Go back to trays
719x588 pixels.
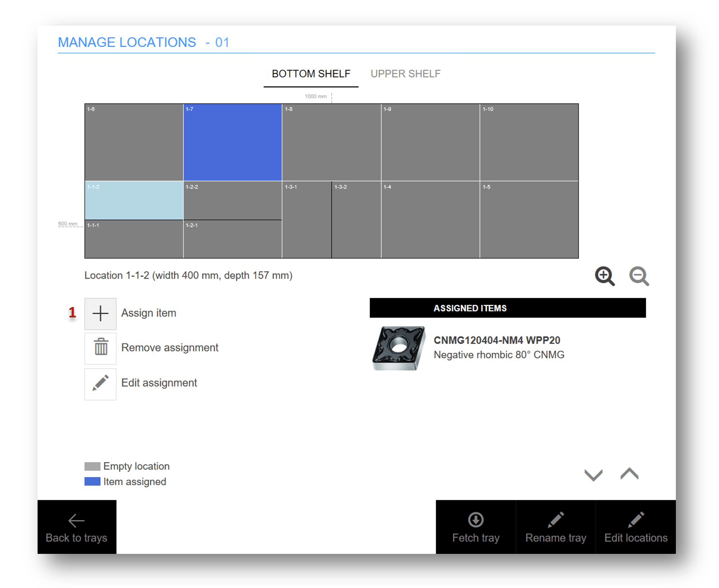click(77, 527)
